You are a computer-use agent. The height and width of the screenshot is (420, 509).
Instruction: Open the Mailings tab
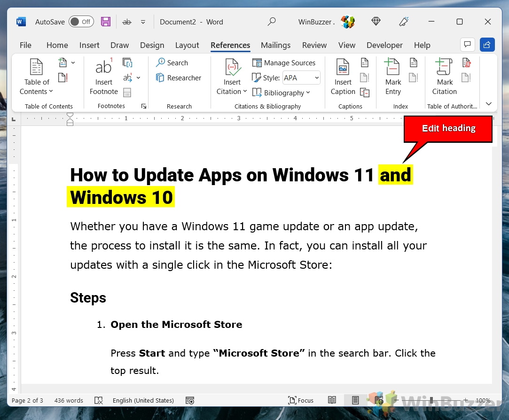275,45
